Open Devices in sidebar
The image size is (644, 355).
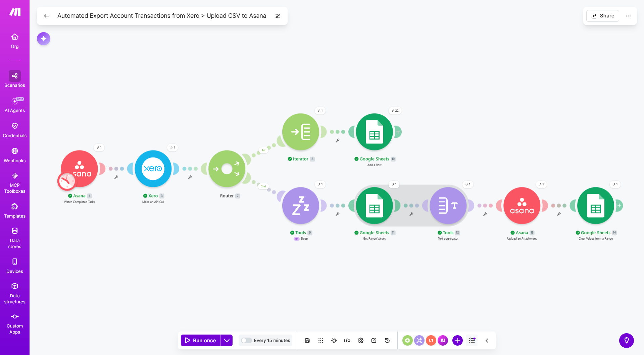[15, 266]
